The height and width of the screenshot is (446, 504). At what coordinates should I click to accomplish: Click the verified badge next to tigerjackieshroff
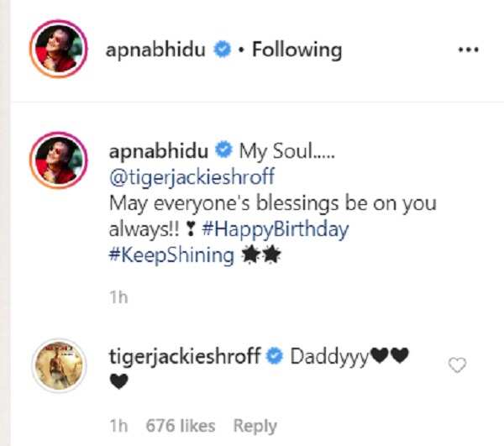pos(274,358)
